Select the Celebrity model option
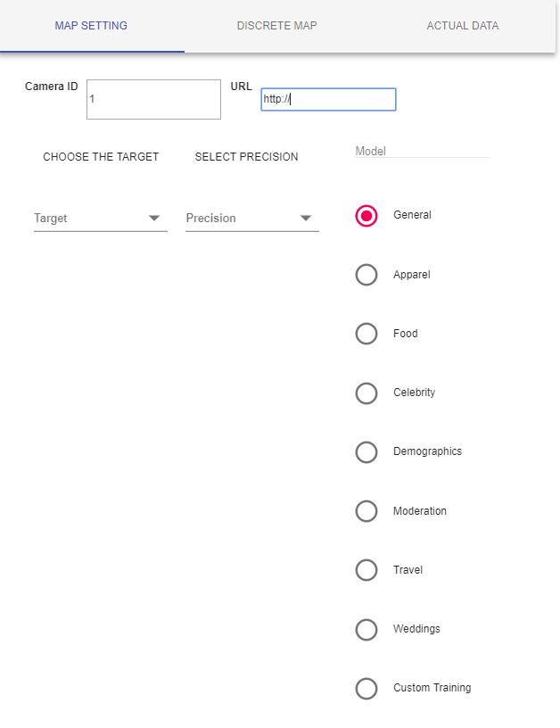Screen dimensions: 560x728 pos(366,393)
